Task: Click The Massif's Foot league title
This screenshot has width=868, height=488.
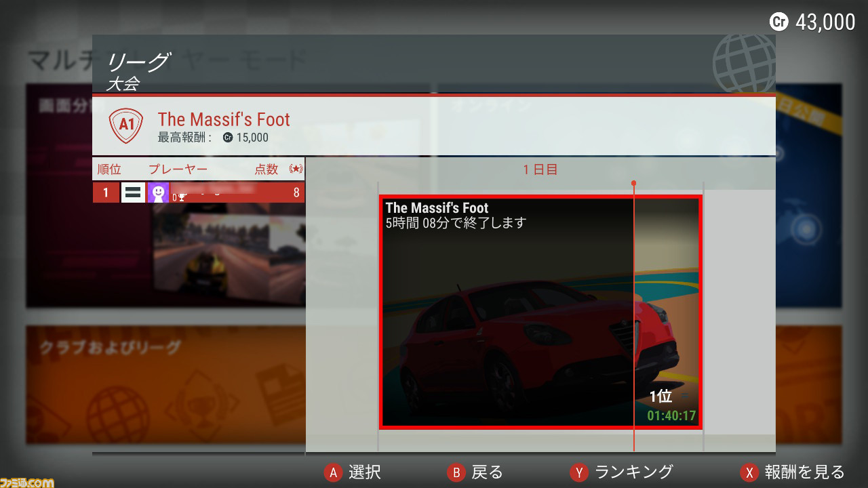Action: pyautogui.click(x=224, y=120)
